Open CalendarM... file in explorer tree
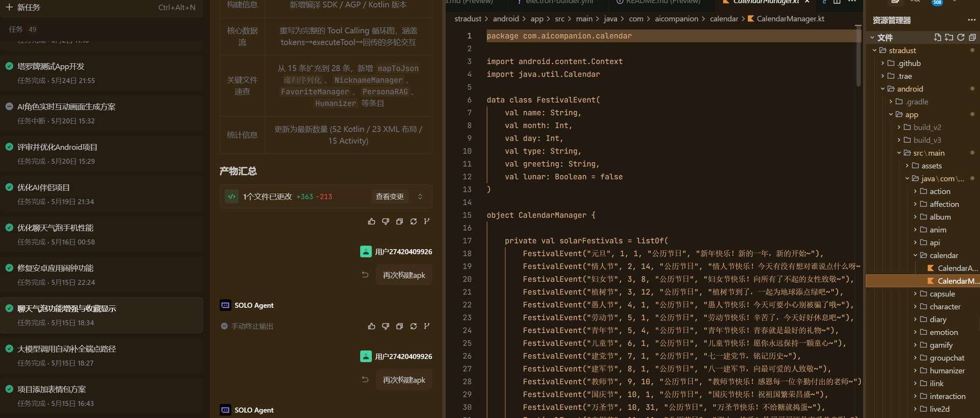Image resolution: width=980 pixels, height=418 pixels. (x=923, y=281)
